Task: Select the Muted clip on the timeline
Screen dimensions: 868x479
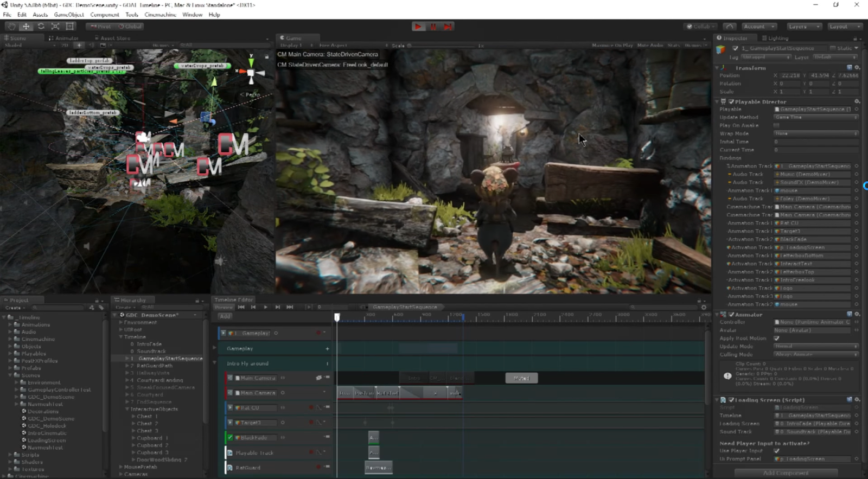Action: pyautogui.click(x=521, y=378)
